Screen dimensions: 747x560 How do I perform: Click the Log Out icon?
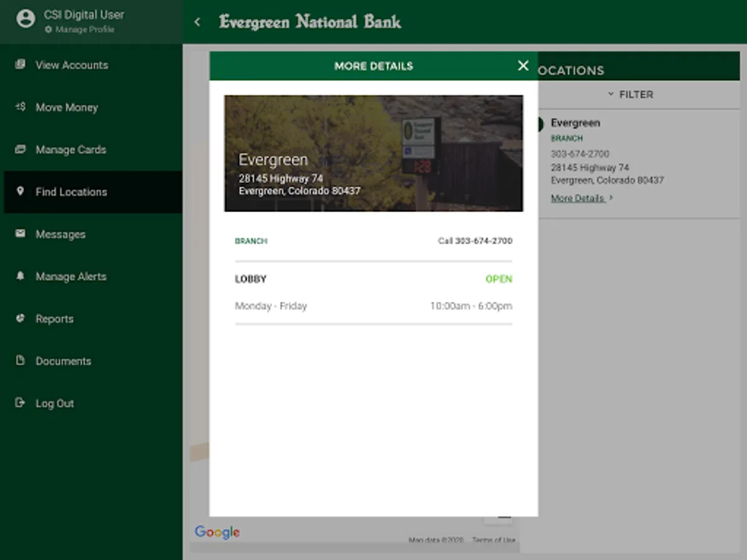21,403
